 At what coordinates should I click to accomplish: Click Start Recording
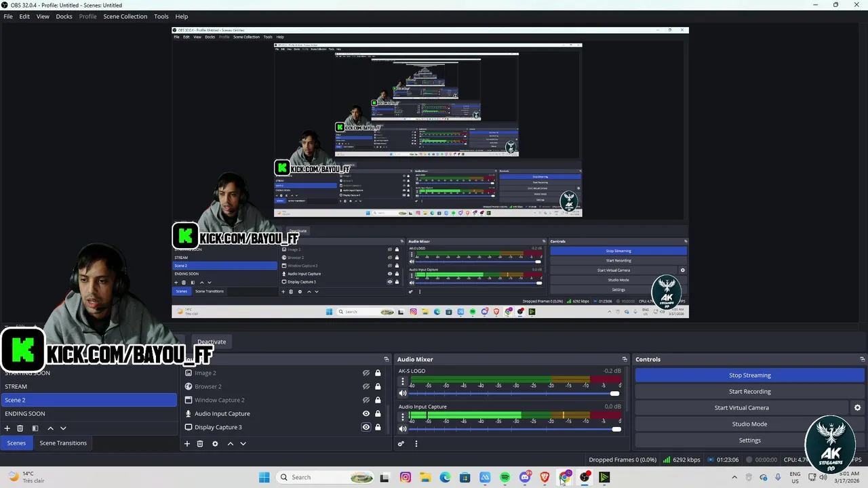750,392
